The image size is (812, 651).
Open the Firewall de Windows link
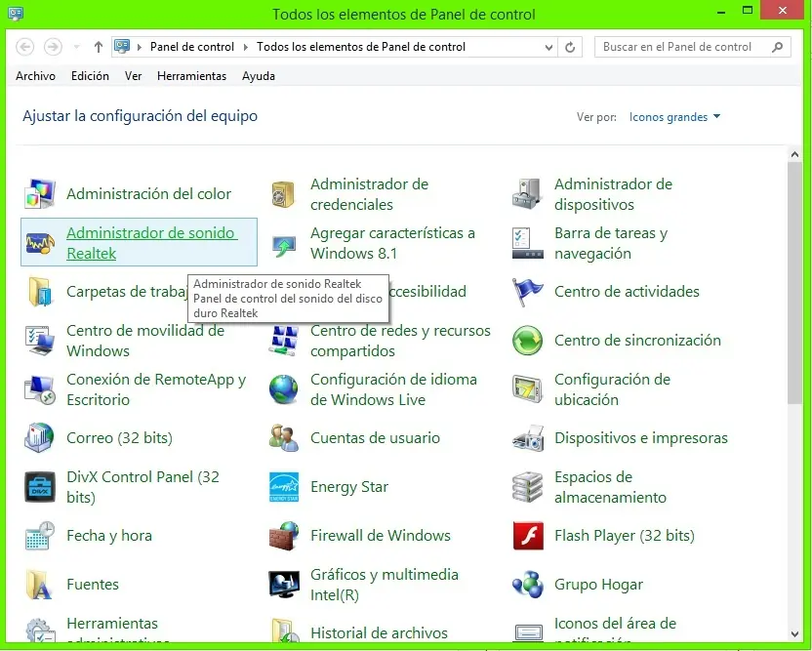[x=380, y=535]
